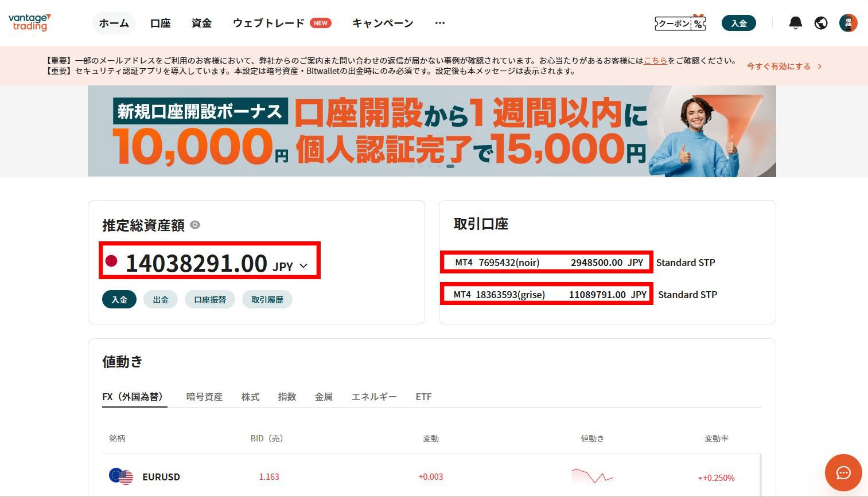Open the こちら link in notice
Screen dimensions: 868x497
(x=655, y=61)
